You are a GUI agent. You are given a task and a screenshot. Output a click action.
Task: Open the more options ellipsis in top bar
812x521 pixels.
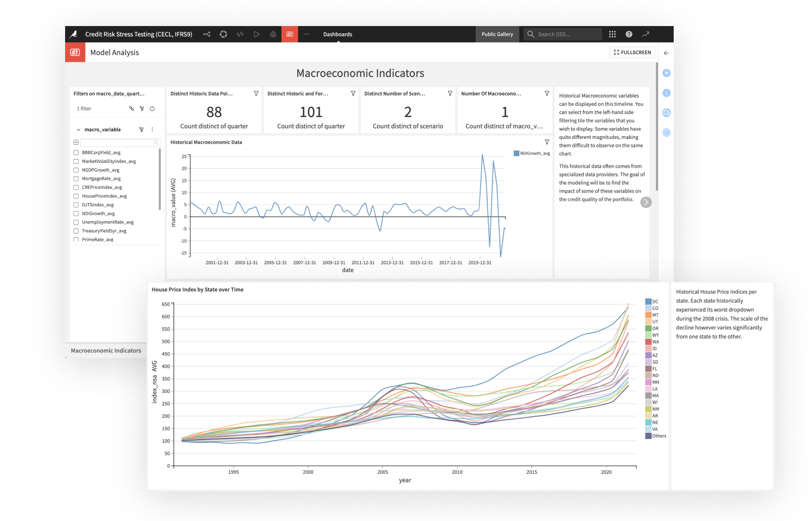[x=306, y=34]
